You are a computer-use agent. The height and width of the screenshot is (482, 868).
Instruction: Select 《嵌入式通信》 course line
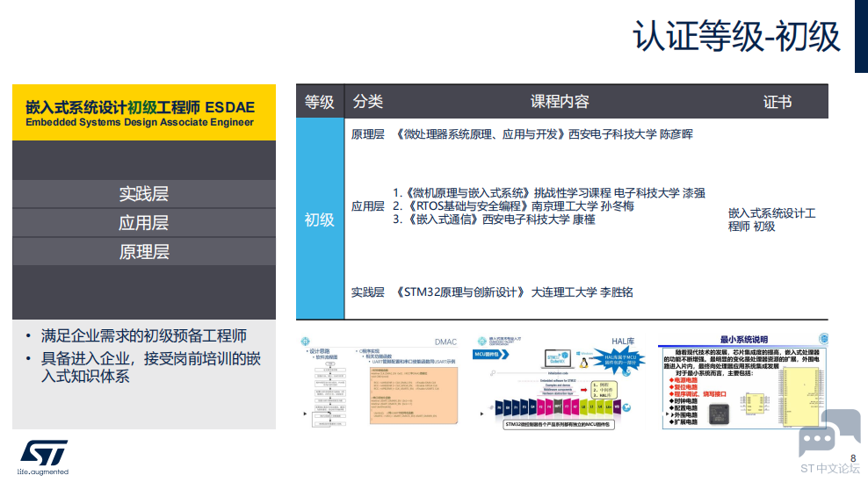tap(494, 219)
